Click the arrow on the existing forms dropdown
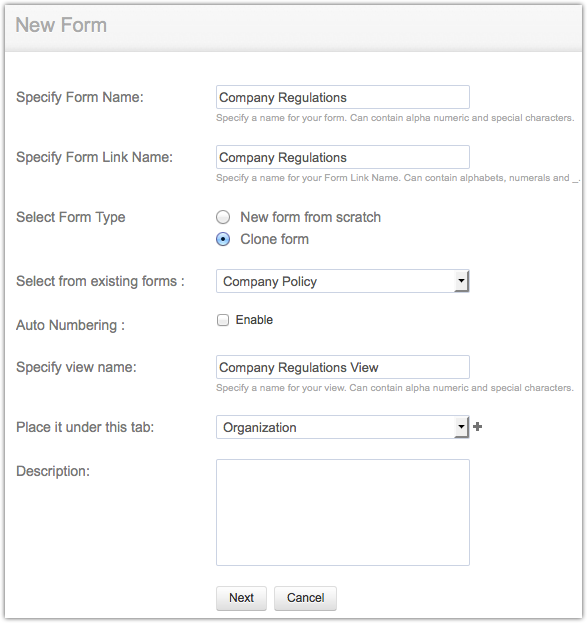 (x=461, y=281)
